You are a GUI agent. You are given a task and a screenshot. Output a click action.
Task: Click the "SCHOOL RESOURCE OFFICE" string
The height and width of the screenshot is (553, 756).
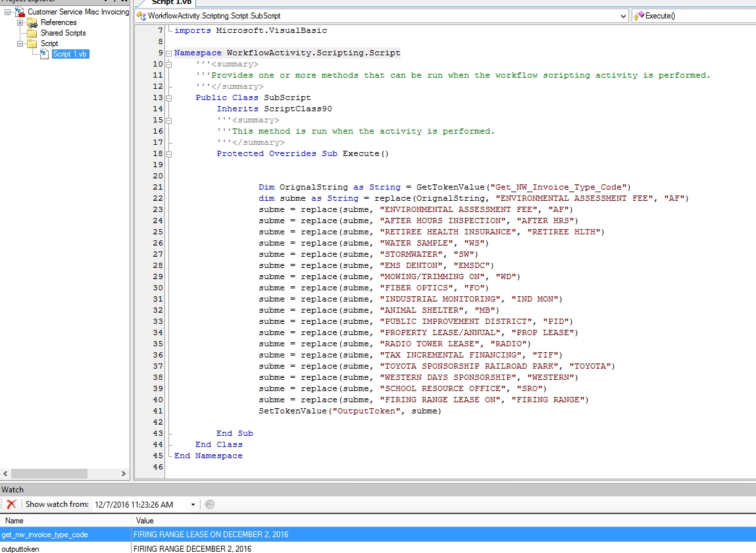[443, 389]
